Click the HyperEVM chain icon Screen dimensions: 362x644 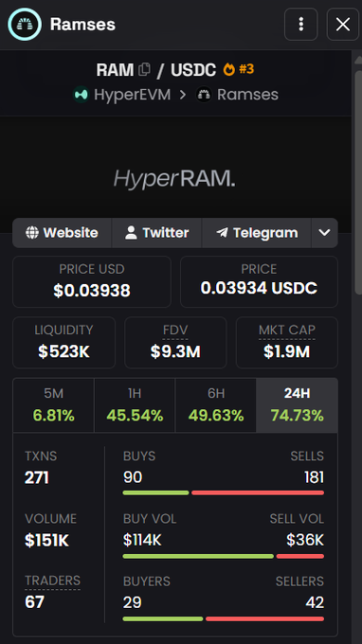[81, 95]
